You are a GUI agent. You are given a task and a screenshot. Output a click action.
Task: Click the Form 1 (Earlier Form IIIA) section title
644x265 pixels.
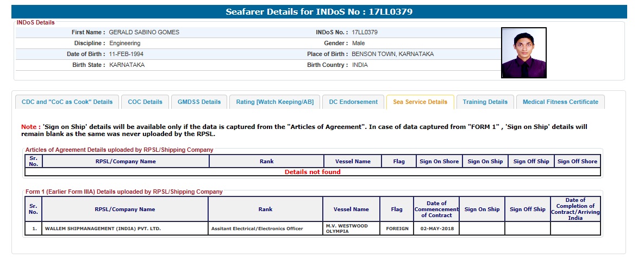click(124, 192)
